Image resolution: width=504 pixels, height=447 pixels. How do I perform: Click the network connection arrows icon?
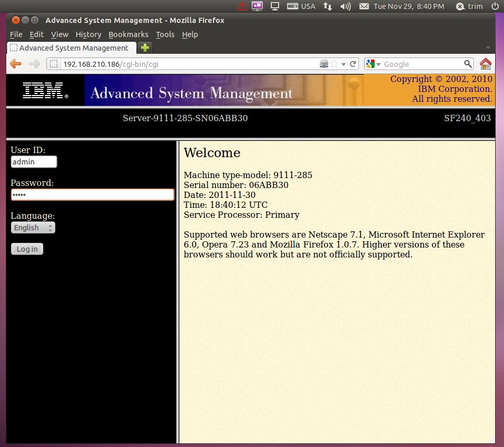click(328, 6)
